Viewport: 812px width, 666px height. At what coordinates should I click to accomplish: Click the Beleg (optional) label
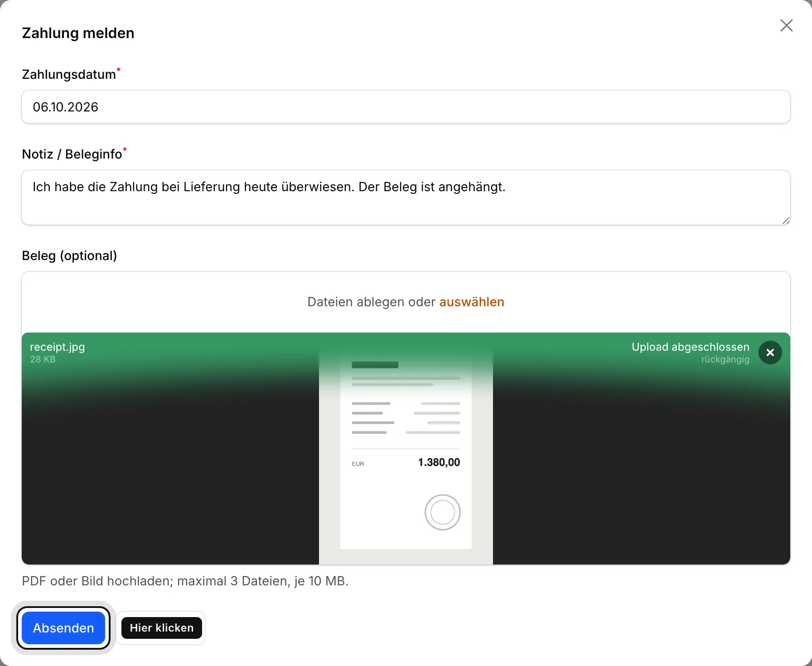point(69,256)
